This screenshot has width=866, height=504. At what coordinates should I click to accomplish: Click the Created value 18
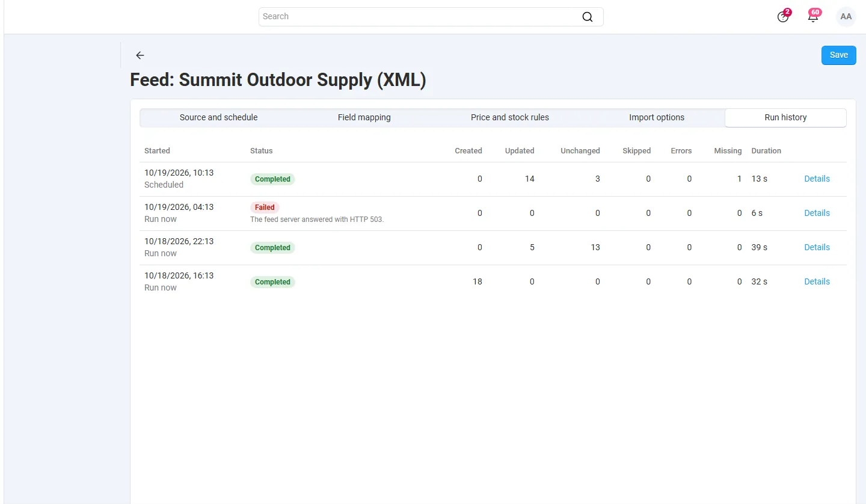[x=478, y=282]
